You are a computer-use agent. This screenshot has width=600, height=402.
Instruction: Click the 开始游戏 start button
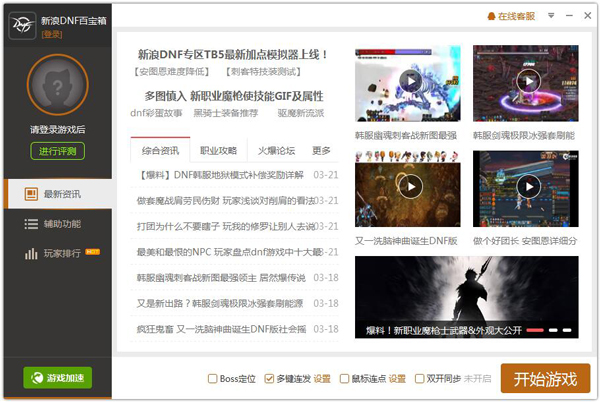click(545, 379)
